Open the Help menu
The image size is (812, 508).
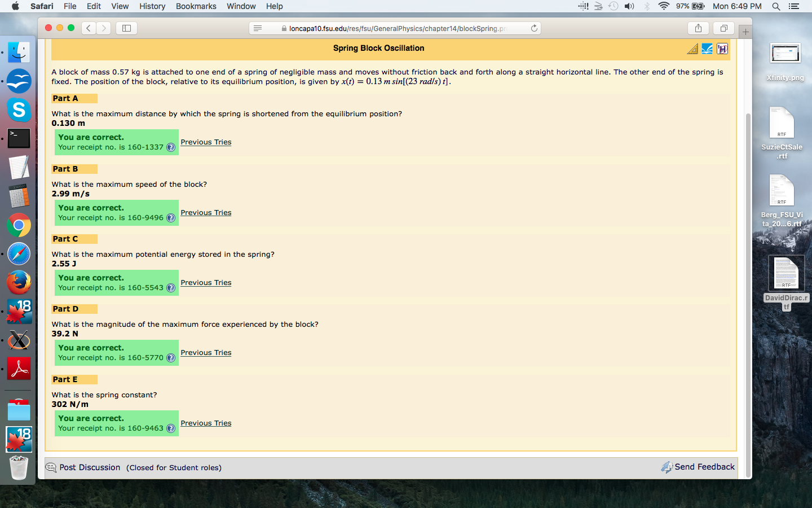click(x=275, y=6)
